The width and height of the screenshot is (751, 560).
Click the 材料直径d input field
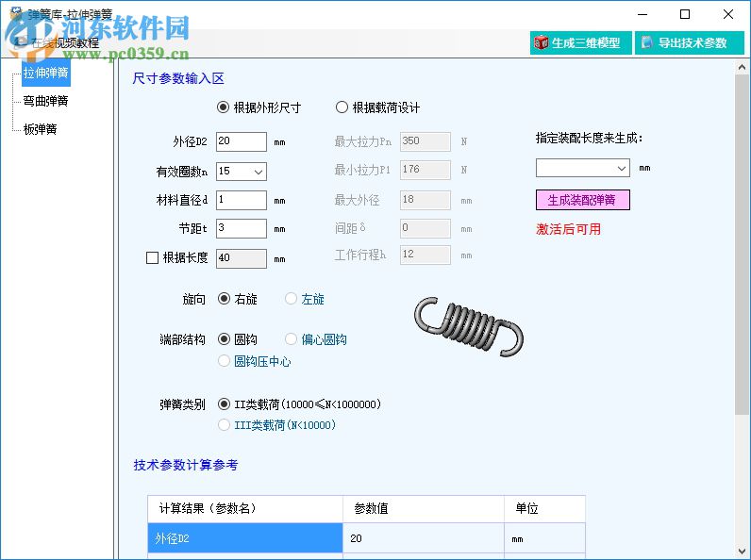click(x=242, y=200)
